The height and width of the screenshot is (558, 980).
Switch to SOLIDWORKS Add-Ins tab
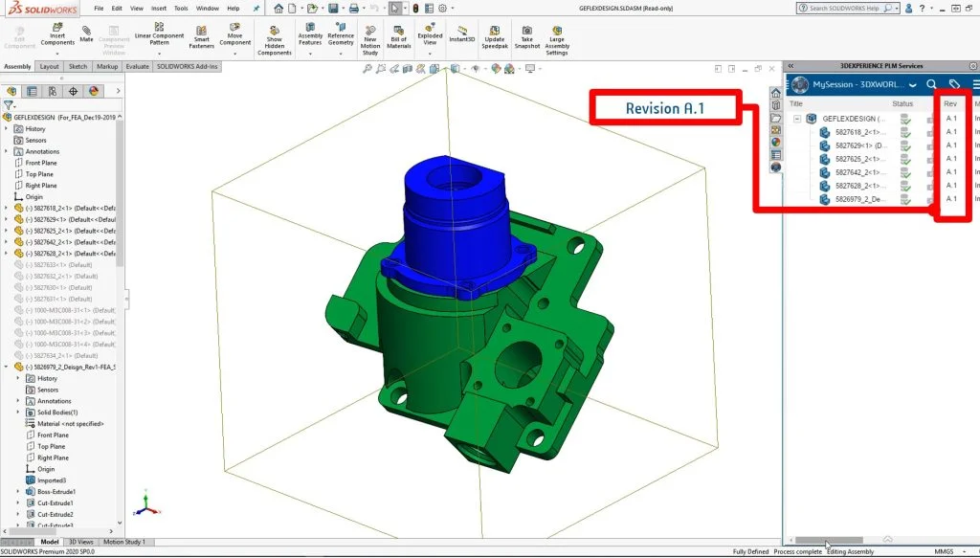click(x=187, y=66)
